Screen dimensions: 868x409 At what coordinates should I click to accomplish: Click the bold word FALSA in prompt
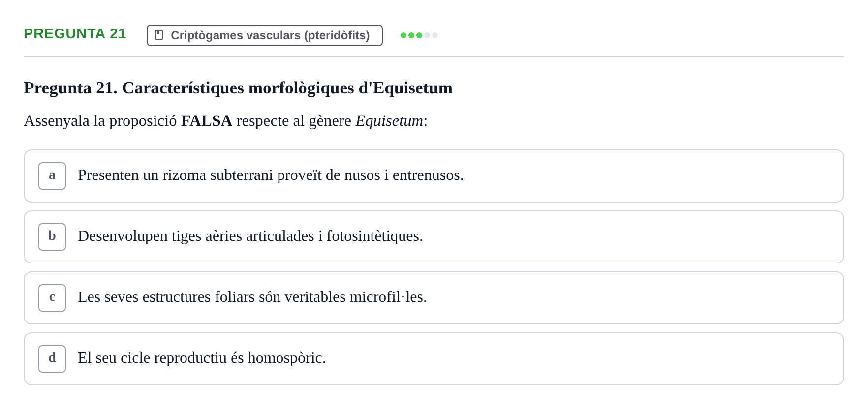[x=207, y=120]
